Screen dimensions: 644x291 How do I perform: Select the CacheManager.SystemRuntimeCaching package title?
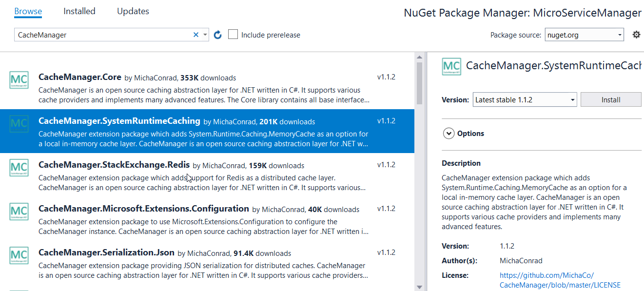(119, 121)
